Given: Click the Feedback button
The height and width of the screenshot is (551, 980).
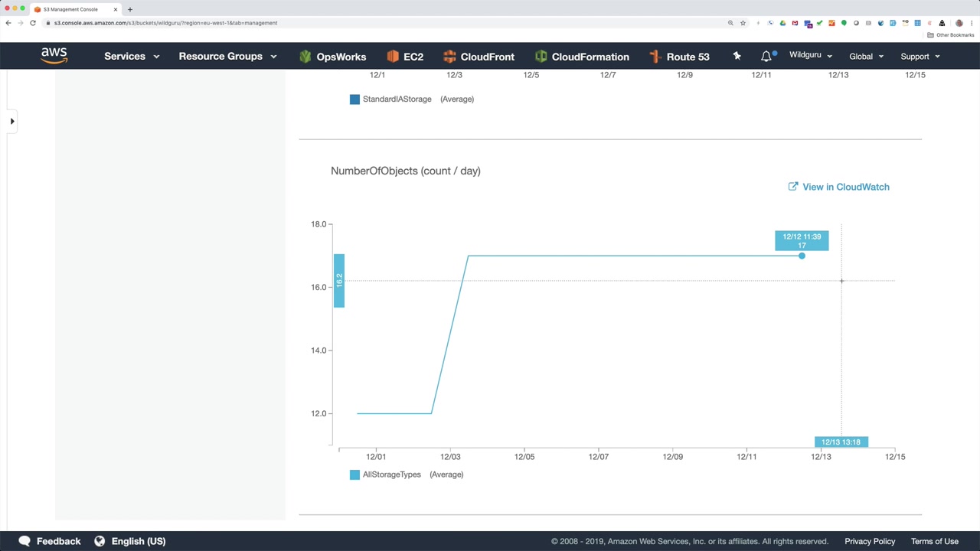Looking at the screenshot, I should click(x=49, y=541).
